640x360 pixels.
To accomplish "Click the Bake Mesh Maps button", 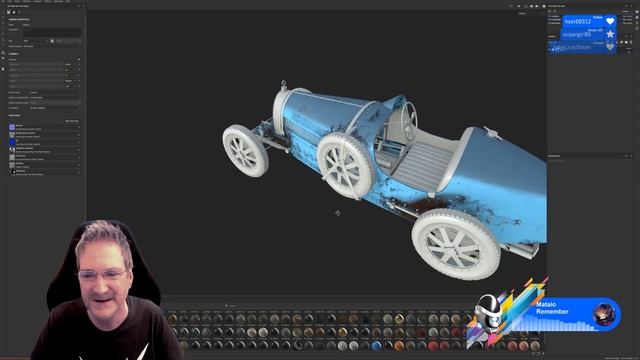I will pyautogui.click(x=72, y=121).
